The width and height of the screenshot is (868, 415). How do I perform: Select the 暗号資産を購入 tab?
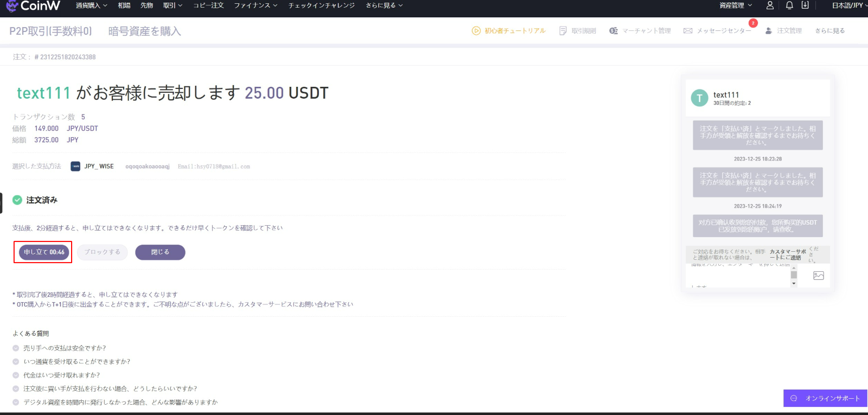click(x=145, y=31)
